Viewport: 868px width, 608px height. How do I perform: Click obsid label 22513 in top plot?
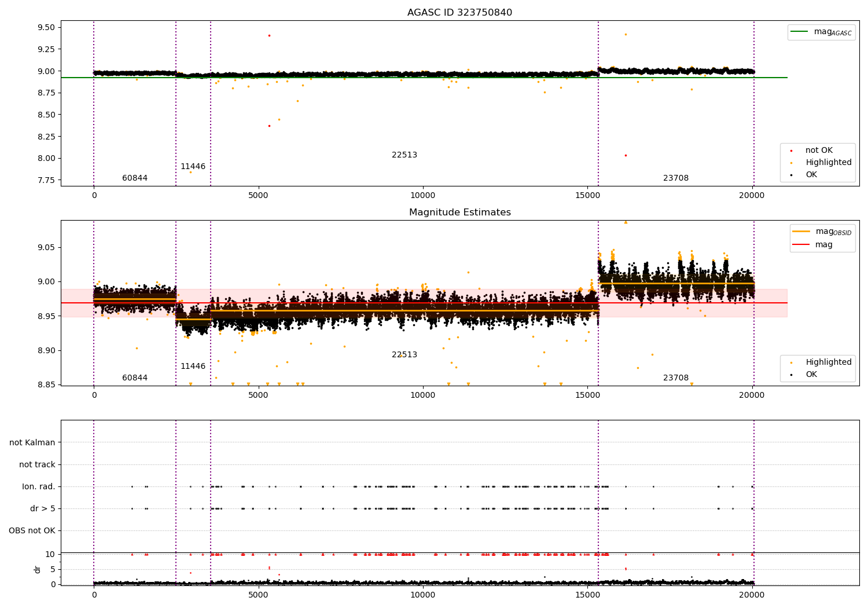pos(404,155)
